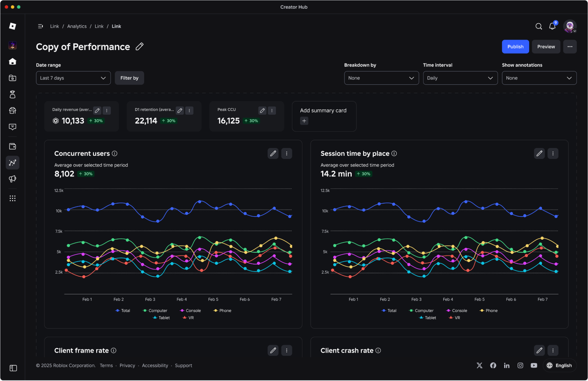Image resolution: width=588 pixels, height=381 pixels.
Task: Open the profile avatar menu
Action: pyautogui.click(x=570, y=26)
